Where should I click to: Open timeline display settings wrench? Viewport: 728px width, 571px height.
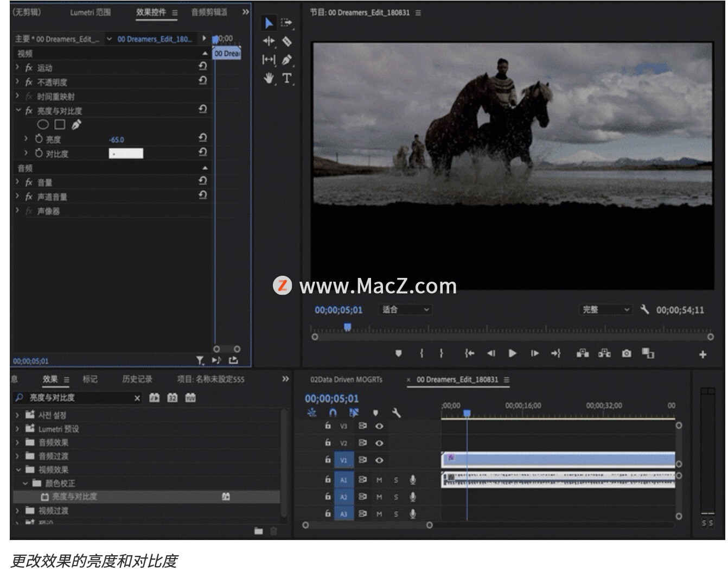[x=397, y=413]
